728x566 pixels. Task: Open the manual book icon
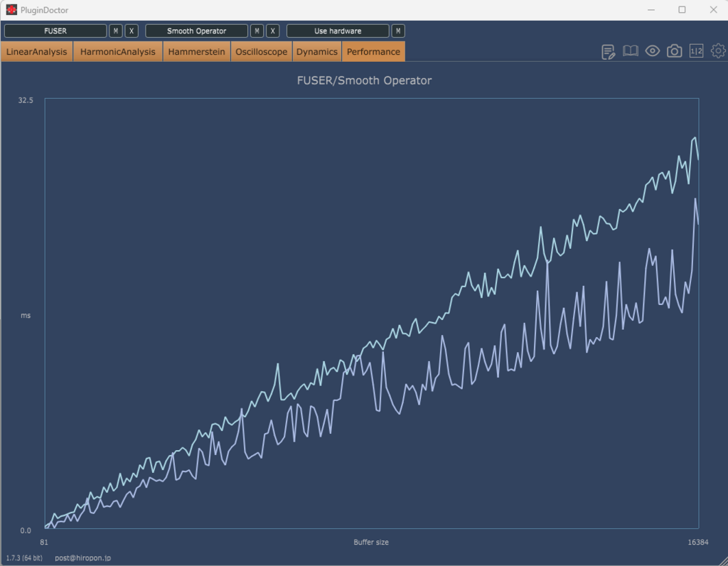tap(630, 50)
